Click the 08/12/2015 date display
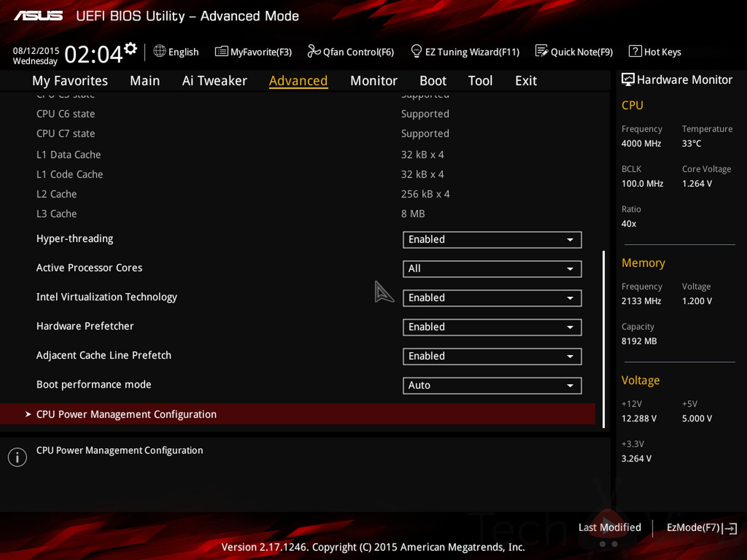747x560 pixels. tap(36, 51)
